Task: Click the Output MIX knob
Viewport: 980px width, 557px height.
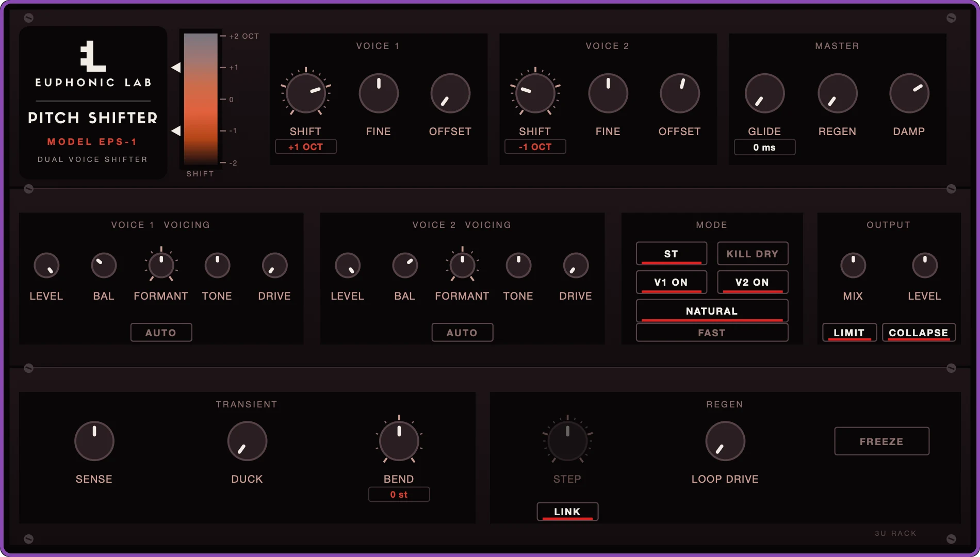Action: pos(853,266)
